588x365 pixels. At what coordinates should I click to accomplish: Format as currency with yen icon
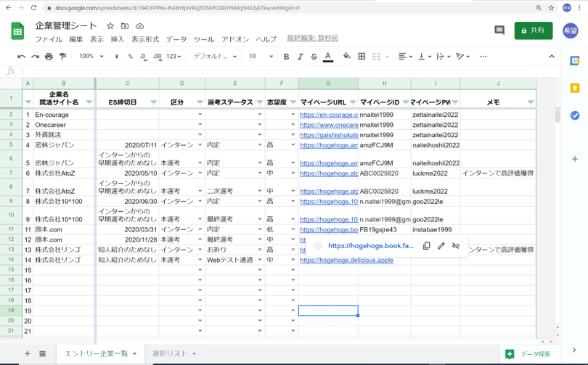(117, 57)
